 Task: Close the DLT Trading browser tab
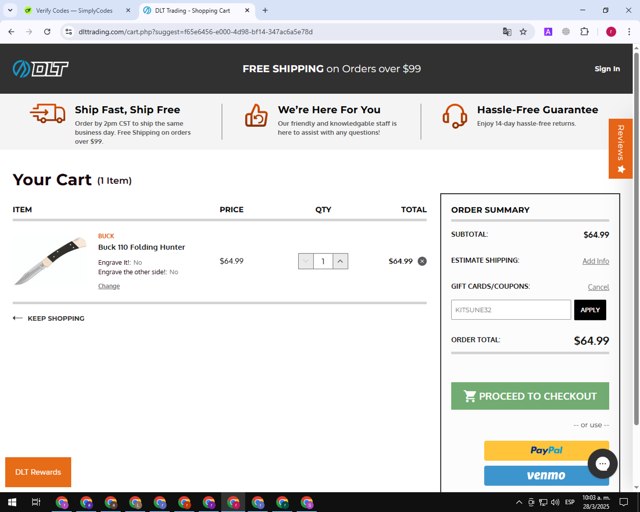pyautogui.click(x=247, y=11)
